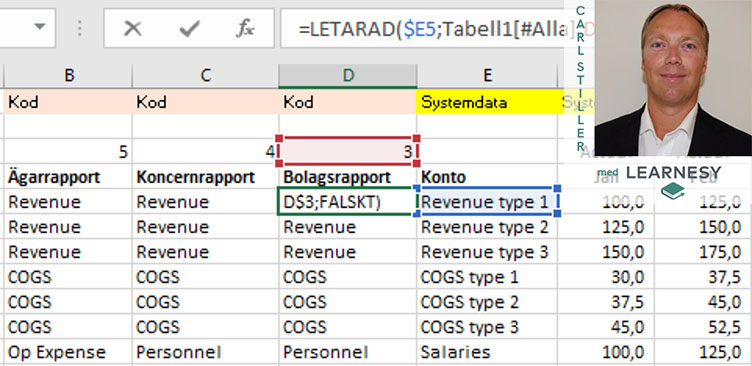Click the Koncernrapport header cell
Viewport: 752px width, 366px height.
[205, 177]
